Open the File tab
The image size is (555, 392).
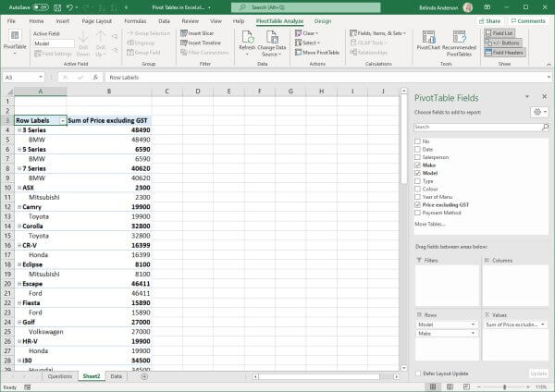pyautogui.click(x=11, y=21)
